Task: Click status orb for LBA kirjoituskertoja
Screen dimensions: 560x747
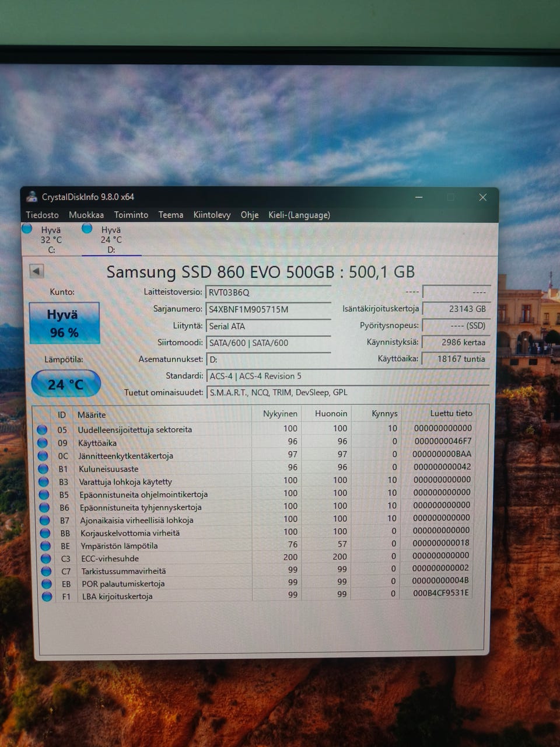Action: (x=47, y=596)
